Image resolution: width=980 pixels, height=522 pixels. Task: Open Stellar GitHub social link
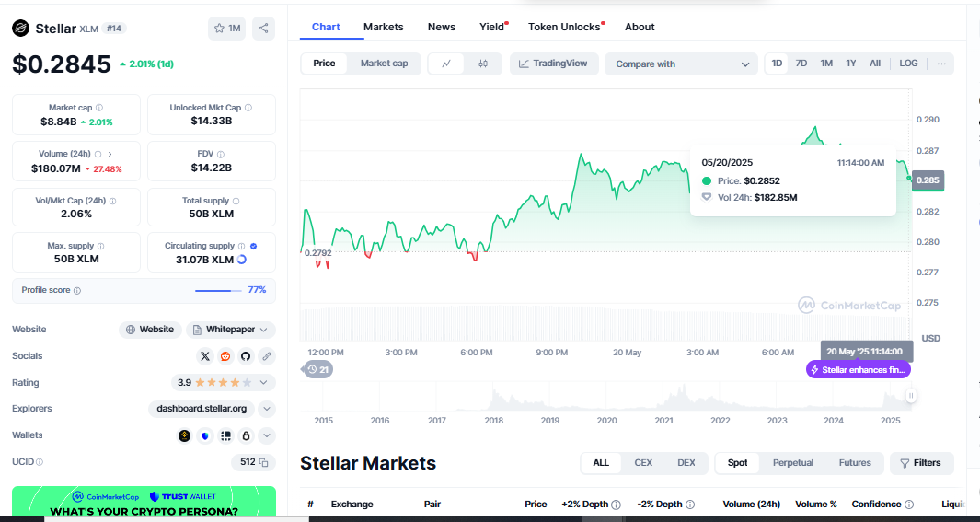[246, 356]
